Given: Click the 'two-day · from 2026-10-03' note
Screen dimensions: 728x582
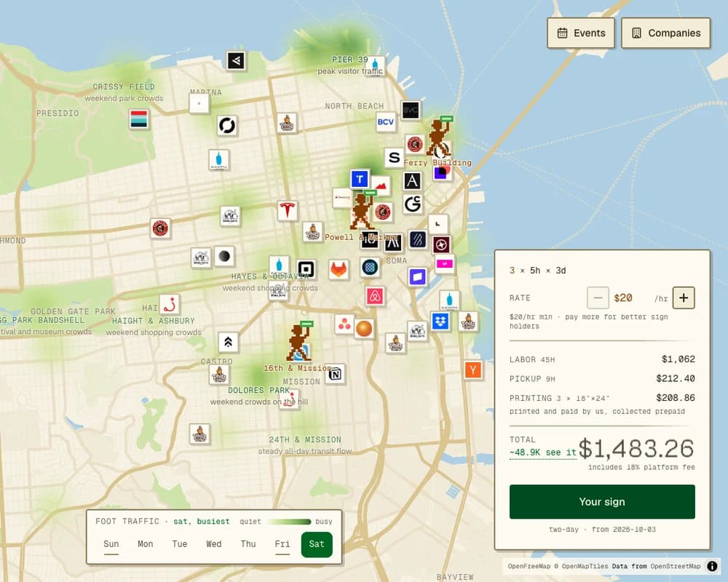Looking at the screenshot, I should tap(602, 530).
